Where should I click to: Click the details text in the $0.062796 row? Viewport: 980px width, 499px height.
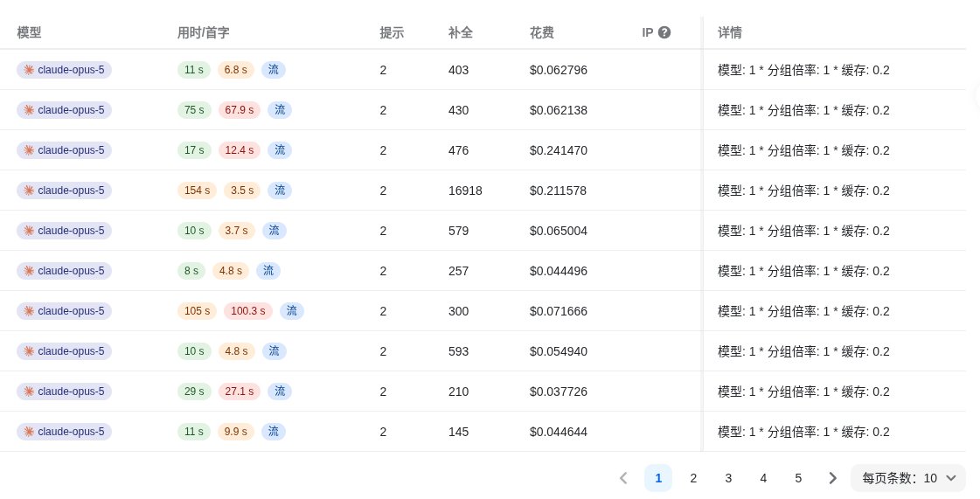tap(803, 70)
